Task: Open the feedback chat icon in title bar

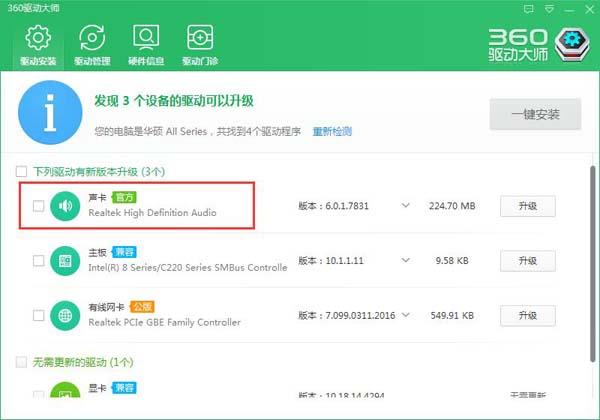Action: click(x=528, y=9)
